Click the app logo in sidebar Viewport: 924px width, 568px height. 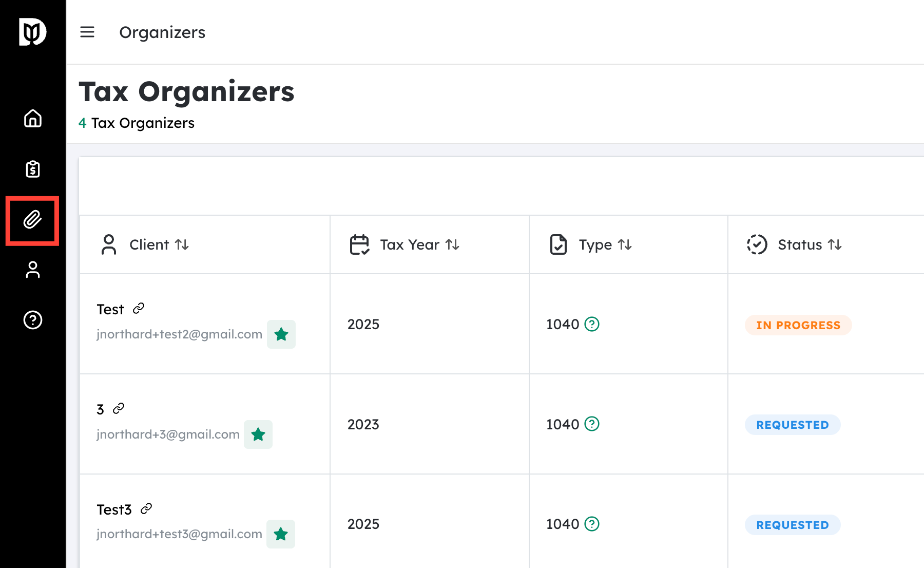pyautogui.click(x=33, y=32)
